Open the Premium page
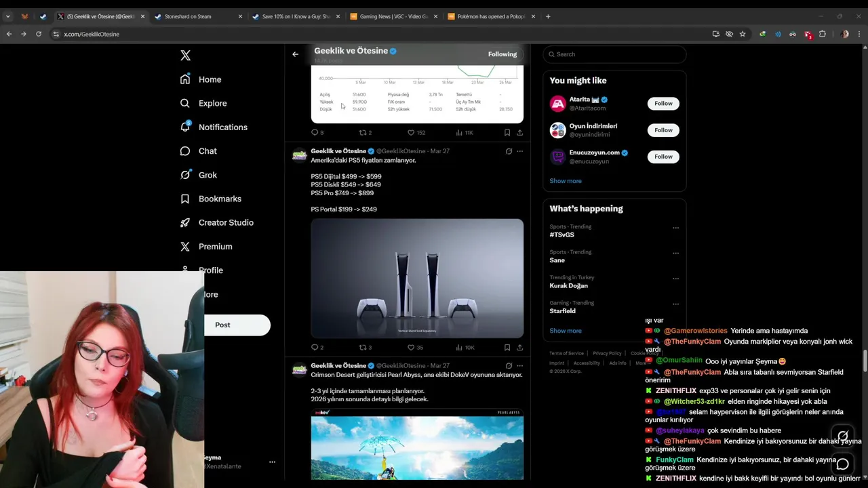This screenshot has width=868, height=488. [x=205, y=247]
